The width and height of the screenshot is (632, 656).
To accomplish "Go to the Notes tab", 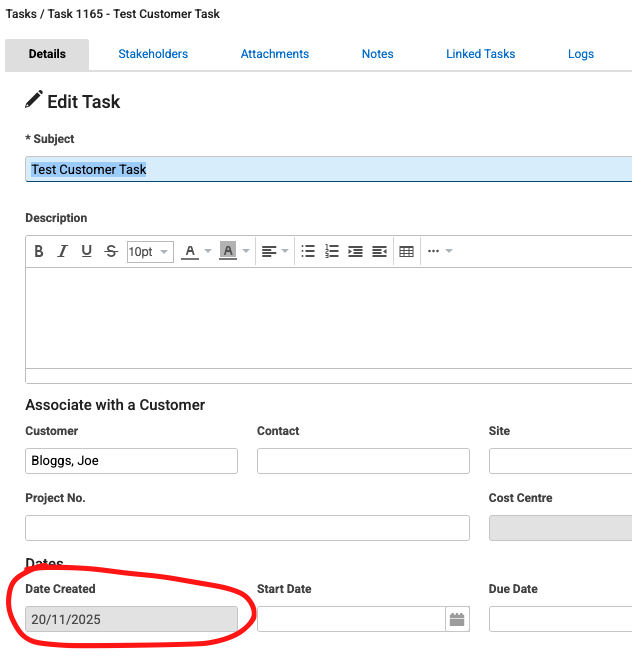I will (378, 54).
